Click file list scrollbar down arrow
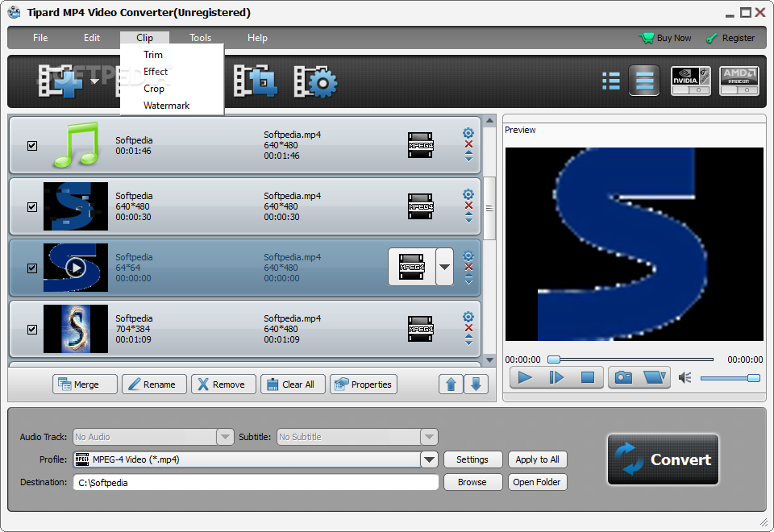The height and width of the screenshot is (532, 774). pos(489,360)
